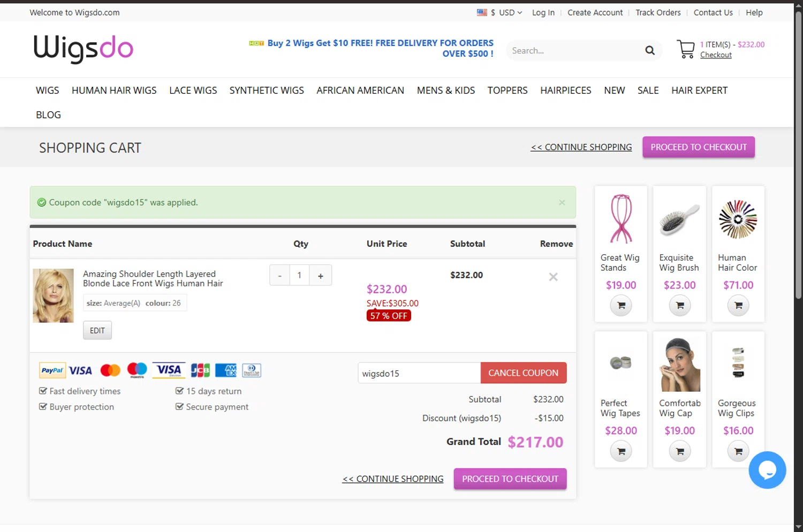This screenshot has width=803, height=532.
Task: Open the MENS & KIDS menu
Action: (446, 90)
